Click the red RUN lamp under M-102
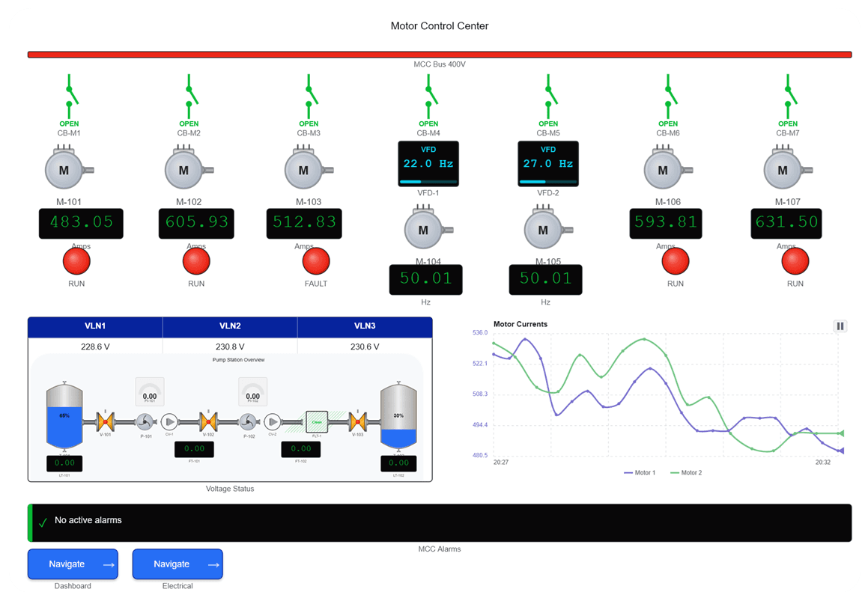 click(196, 261)
